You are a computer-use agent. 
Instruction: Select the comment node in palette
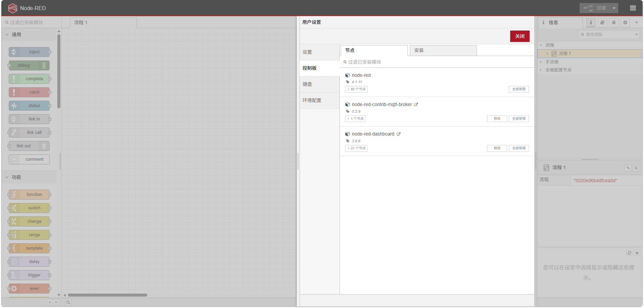click(x=29, y=159)
